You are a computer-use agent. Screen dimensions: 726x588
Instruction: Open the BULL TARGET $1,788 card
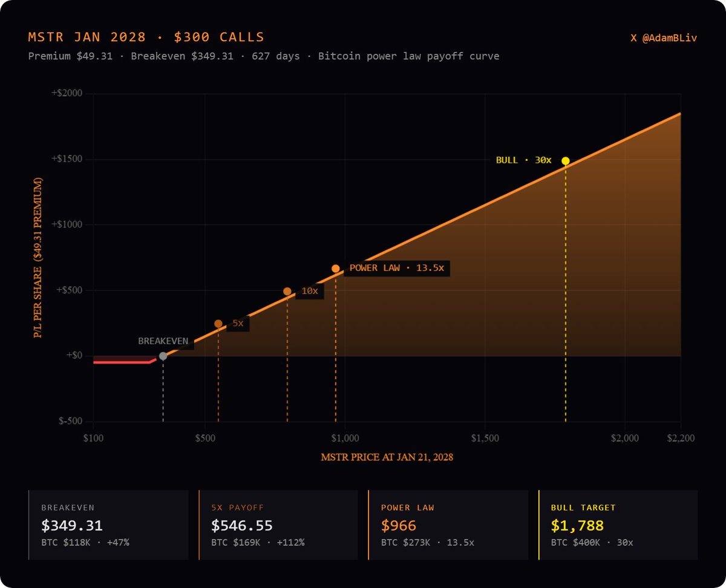point(618,525)
